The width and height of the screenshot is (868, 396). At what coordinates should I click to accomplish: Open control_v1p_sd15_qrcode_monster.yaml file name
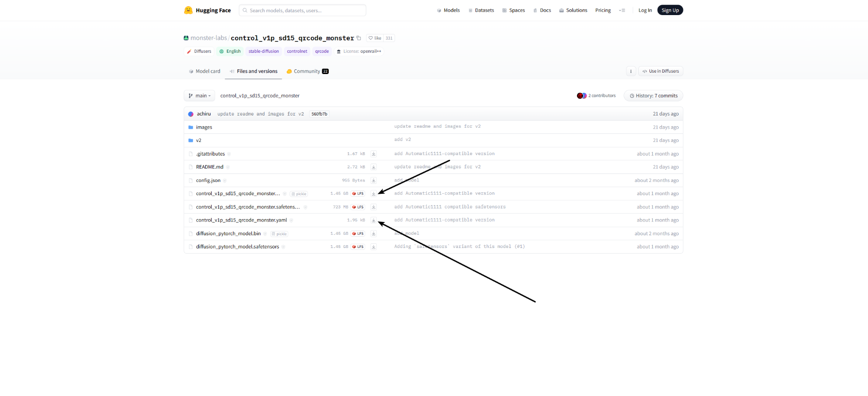[x=242, y=220]
